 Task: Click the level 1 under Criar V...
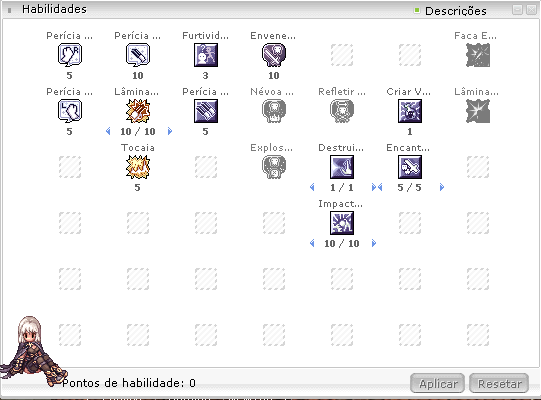[410, 131]
